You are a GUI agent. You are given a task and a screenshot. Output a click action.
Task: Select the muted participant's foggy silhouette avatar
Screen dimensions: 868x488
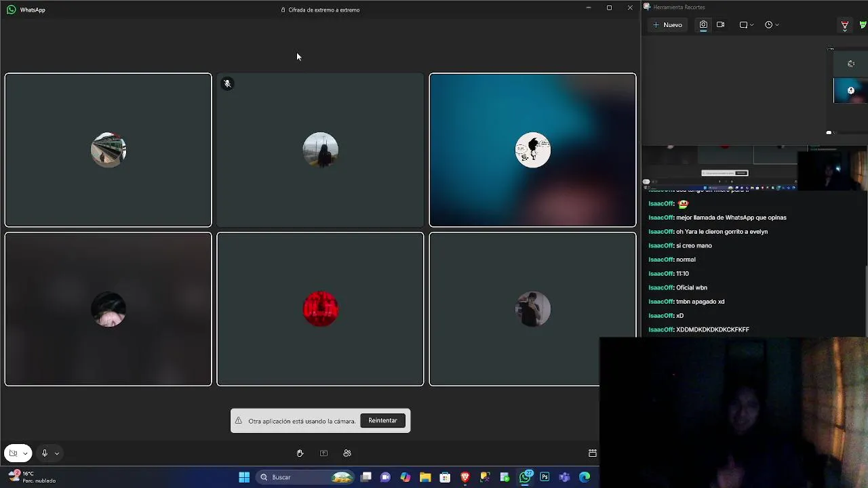click(320, 150)
